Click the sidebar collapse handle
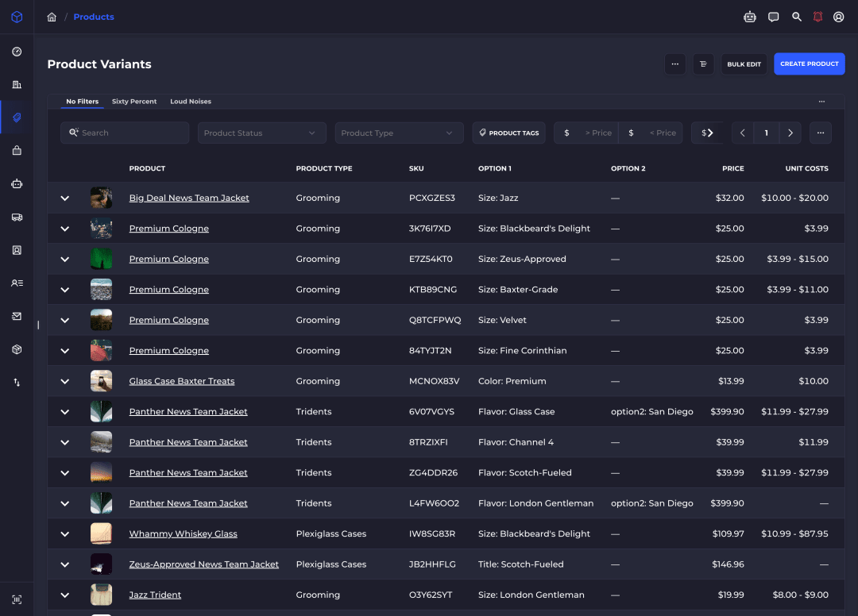This screenshot has width=858, height=616. (38, 325)
